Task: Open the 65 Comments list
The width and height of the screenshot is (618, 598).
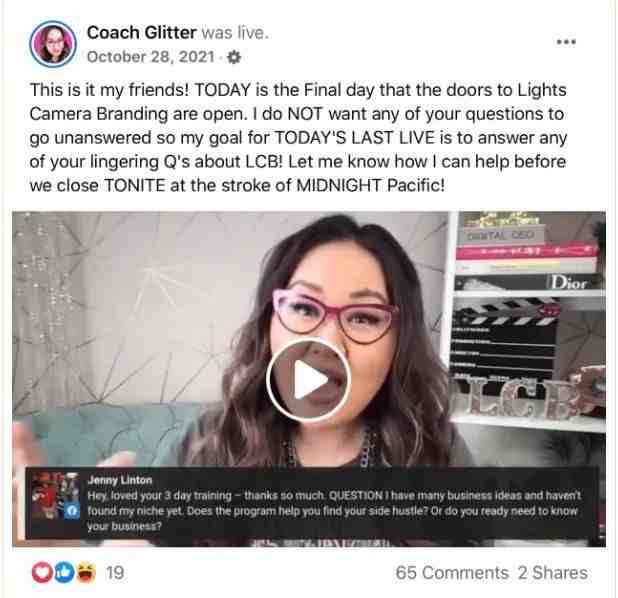Action: [452, 573]
